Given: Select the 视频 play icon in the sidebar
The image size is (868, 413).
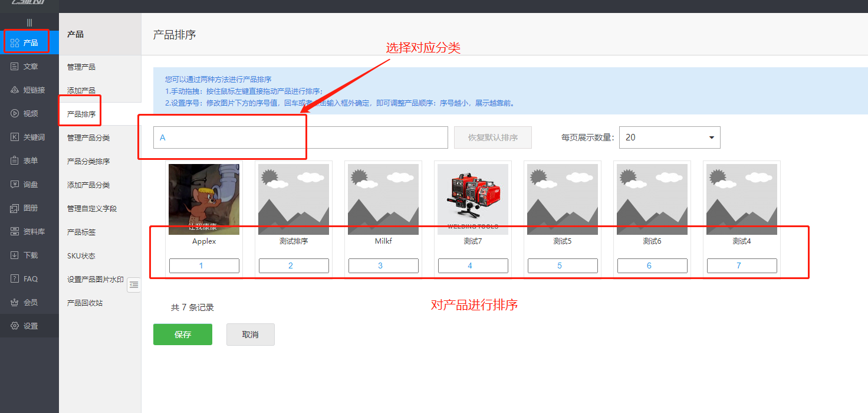Looking at the screenshot, I should [x=15, y=113].
